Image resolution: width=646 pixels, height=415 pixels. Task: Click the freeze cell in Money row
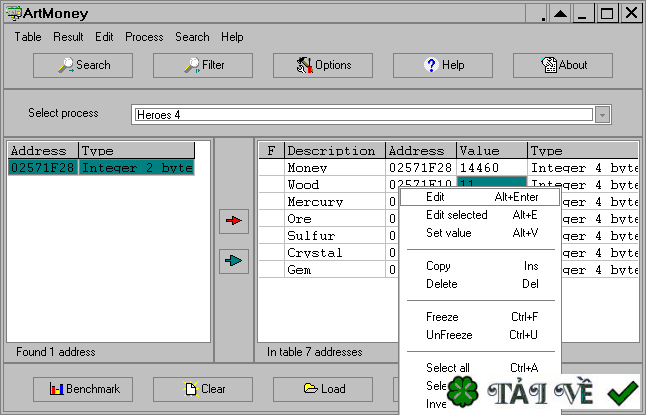(x=271, y=168)
